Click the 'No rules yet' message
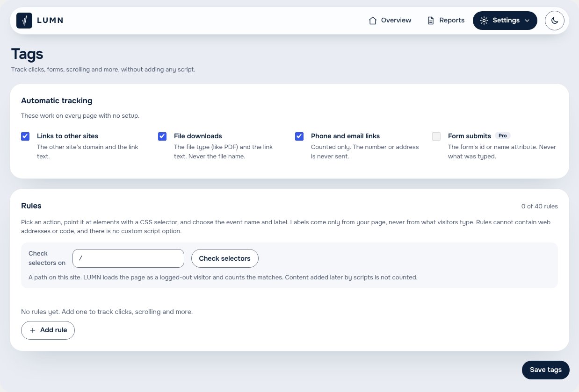 click(x=107, y=312)
